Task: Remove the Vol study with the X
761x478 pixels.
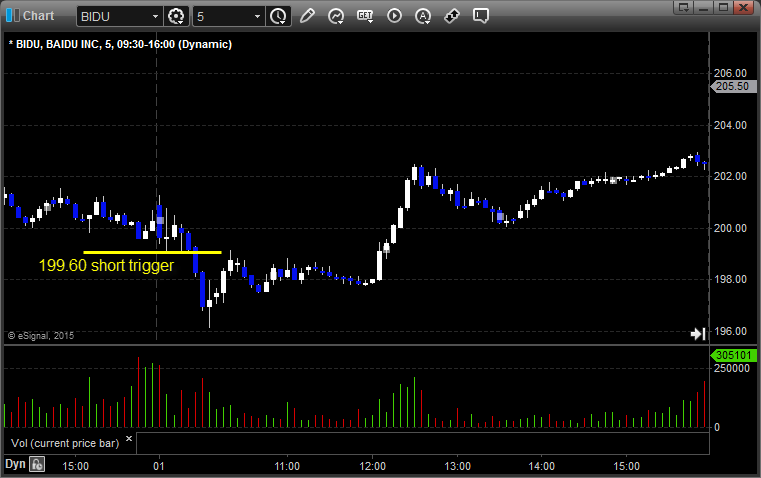Action: point(129,438)
